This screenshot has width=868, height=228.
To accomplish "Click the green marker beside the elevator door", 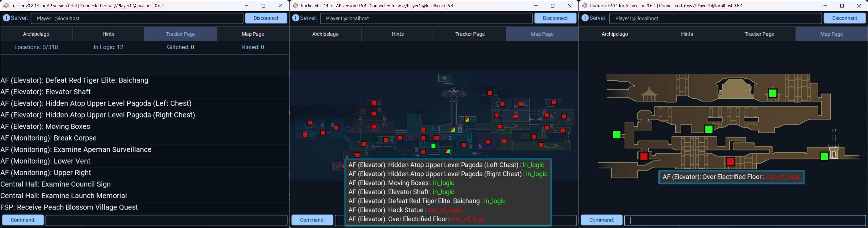I will (824, 156).
